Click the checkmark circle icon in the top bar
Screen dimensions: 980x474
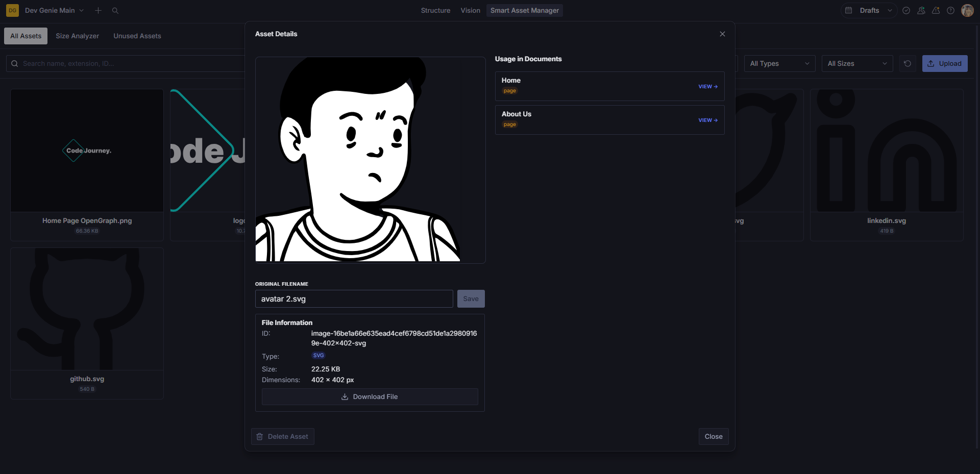coord(906,10)
